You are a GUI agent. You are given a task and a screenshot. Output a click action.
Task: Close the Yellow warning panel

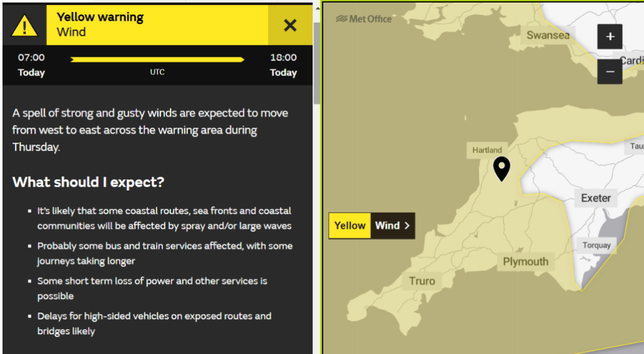[x=290, y=25]
